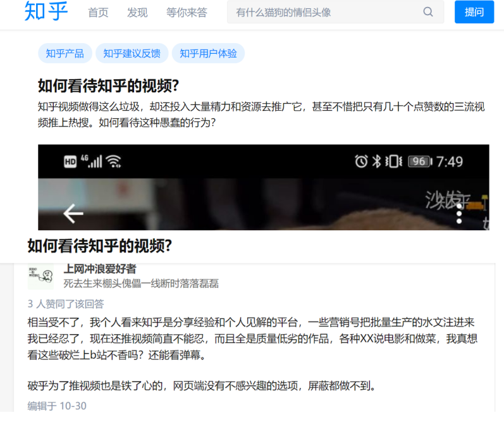Click the question description starting 知乎视频做得这么垃圾
The height and width of the screenshot is (443, 504).
coord(261,114)
